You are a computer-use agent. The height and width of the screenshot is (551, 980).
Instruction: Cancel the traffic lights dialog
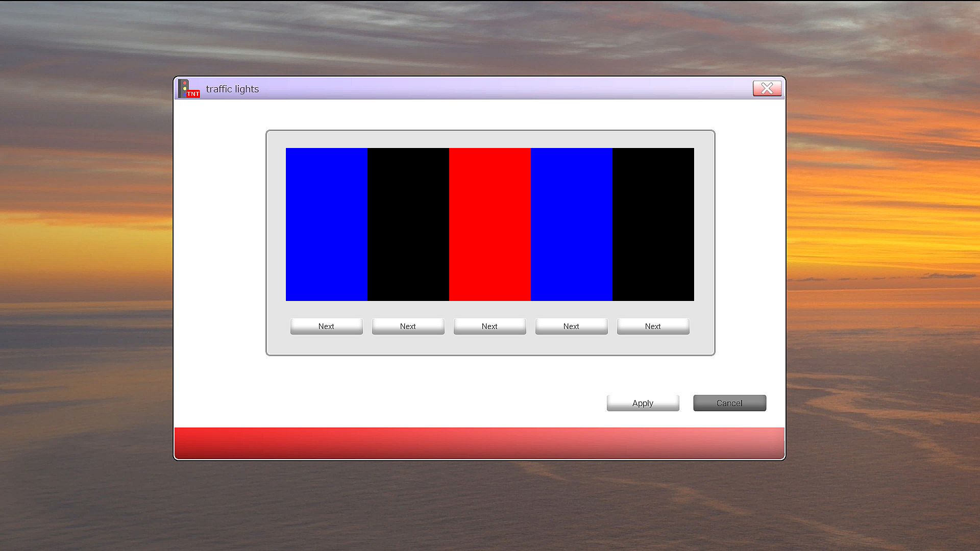(729, 403)
